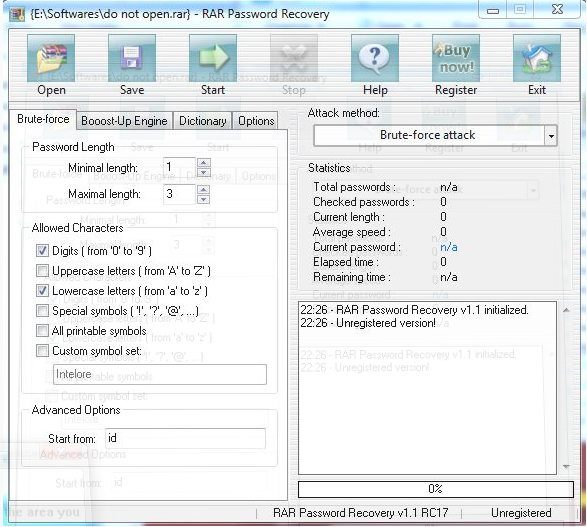Click the Maximal length value field
The width and height of the screenshot is (587, 527).
[x=179, y=194]
